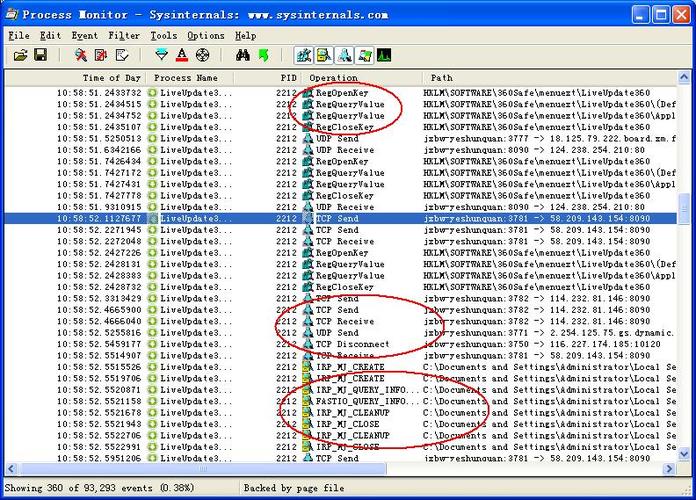Click the vertical scrollbar thumb
This screenshot has width=696, height=500.
point(684,209)
